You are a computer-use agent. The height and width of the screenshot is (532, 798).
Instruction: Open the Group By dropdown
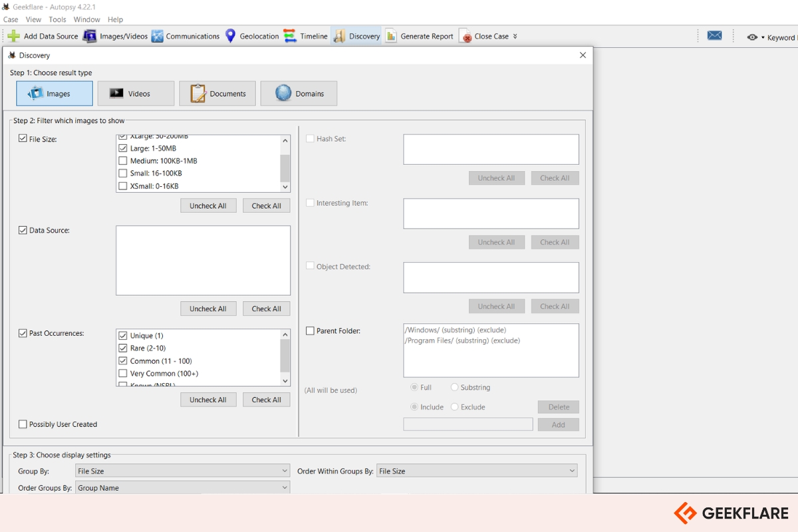pyautogui.click(x=183, y=471)
